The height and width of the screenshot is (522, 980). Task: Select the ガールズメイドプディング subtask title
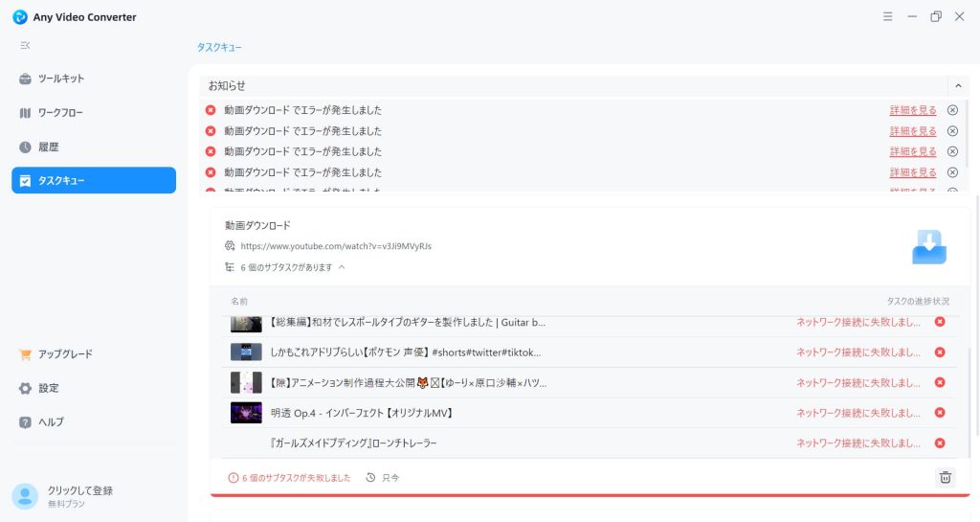coord(353,443)
